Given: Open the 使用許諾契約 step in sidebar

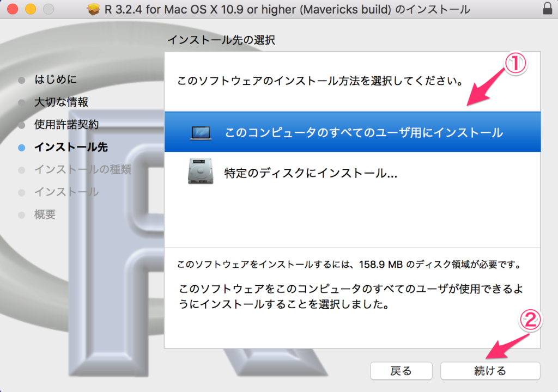Looking at the screenshot, I should (66, 125).
